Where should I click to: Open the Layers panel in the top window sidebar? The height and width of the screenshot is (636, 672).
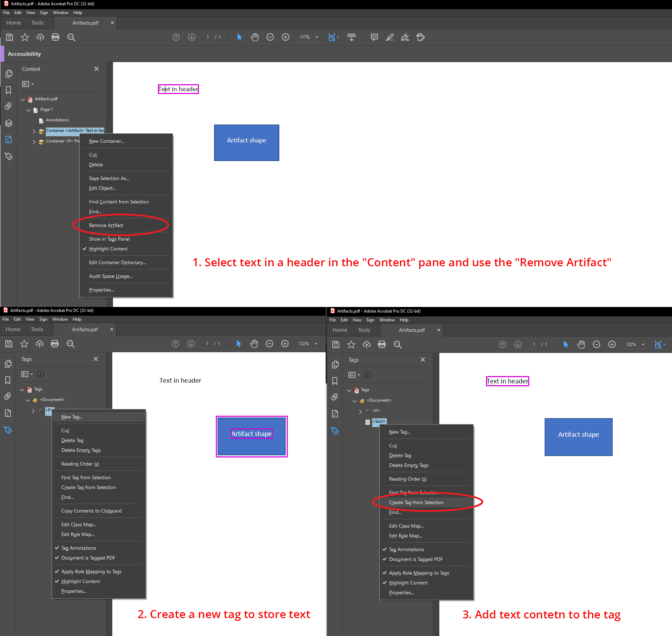tap(9, 123)
